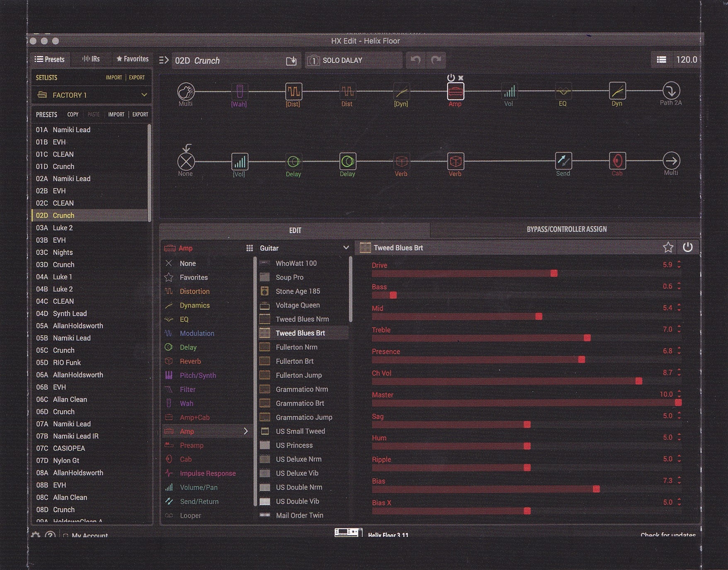Select preset 05D RIO Funk
The width and height of the screenshot is (728, 570).
pos(67,362)
